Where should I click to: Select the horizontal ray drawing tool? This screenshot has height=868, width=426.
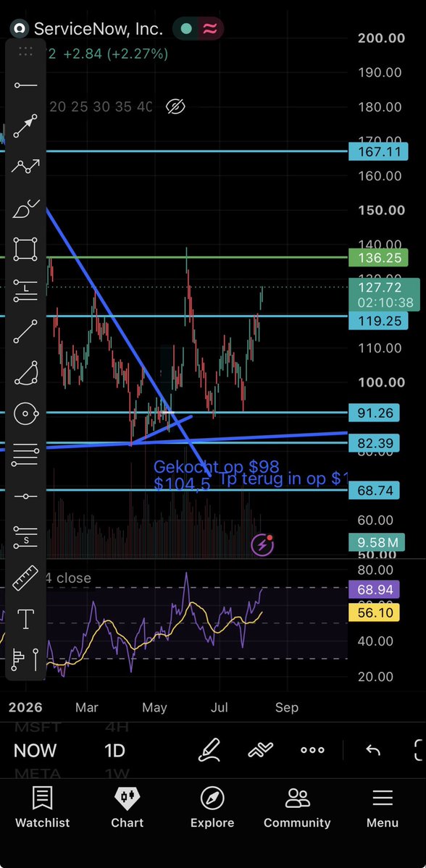(25, 85)
